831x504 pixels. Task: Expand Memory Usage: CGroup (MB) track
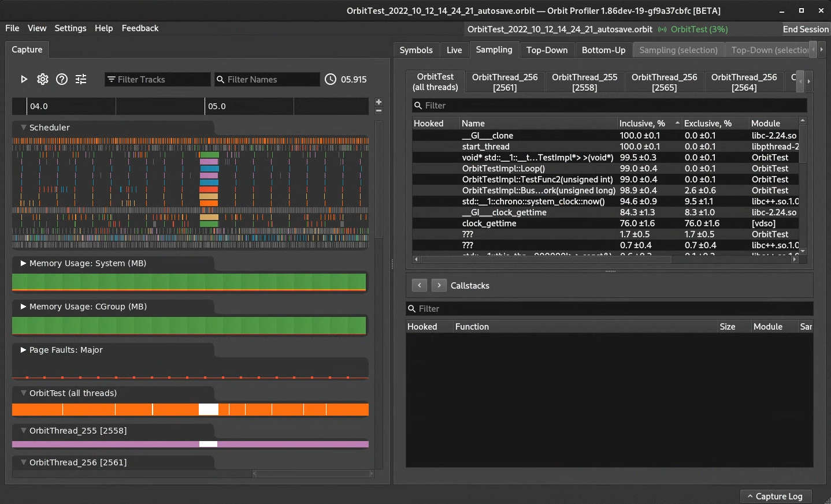[x=24, y=306]
